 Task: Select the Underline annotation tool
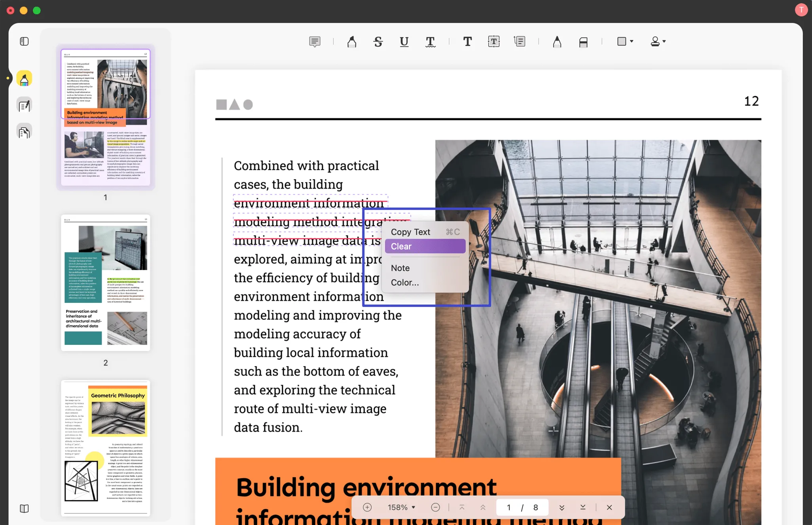pyautogui.click(x=404, y=41)
